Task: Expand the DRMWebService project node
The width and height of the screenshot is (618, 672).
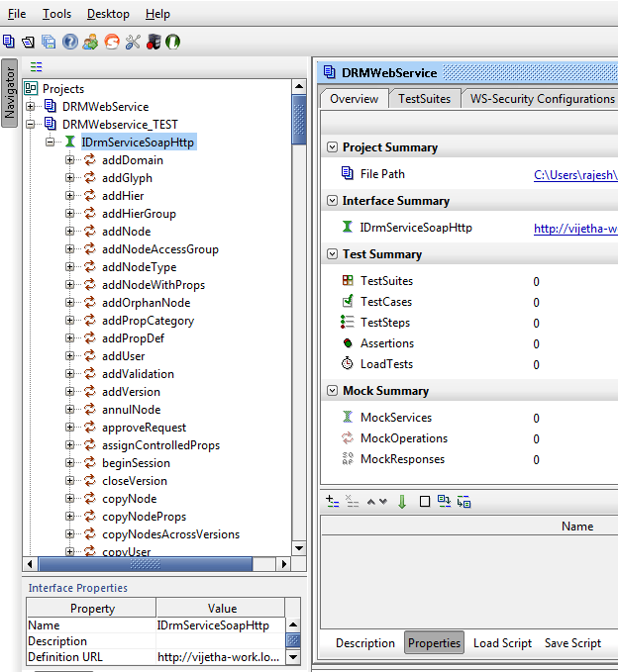Action: [31, 106]
